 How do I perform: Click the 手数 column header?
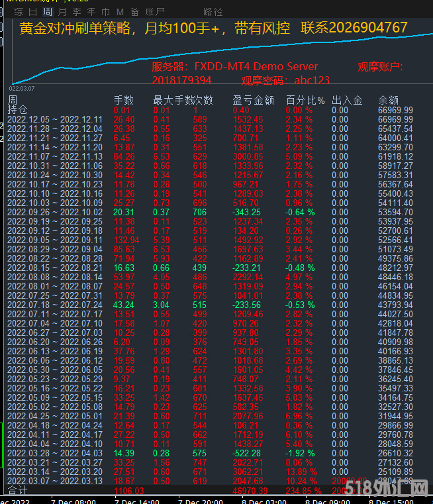[x=124, y=101]
